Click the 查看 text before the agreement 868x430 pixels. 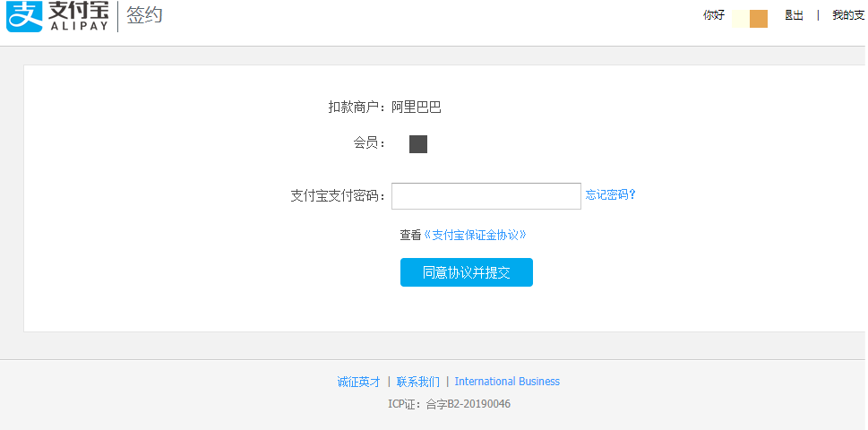(x=410, y=235)
